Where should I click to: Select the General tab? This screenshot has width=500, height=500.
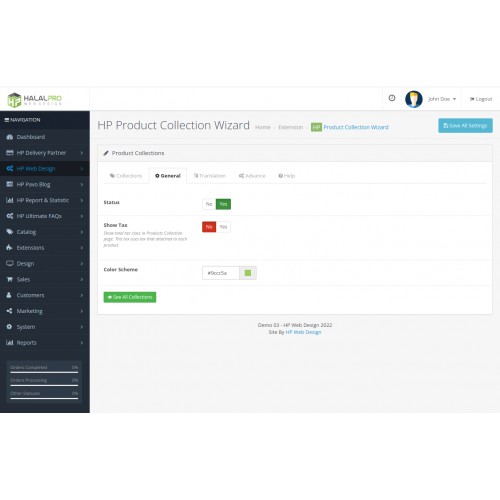tap(168, 176)
